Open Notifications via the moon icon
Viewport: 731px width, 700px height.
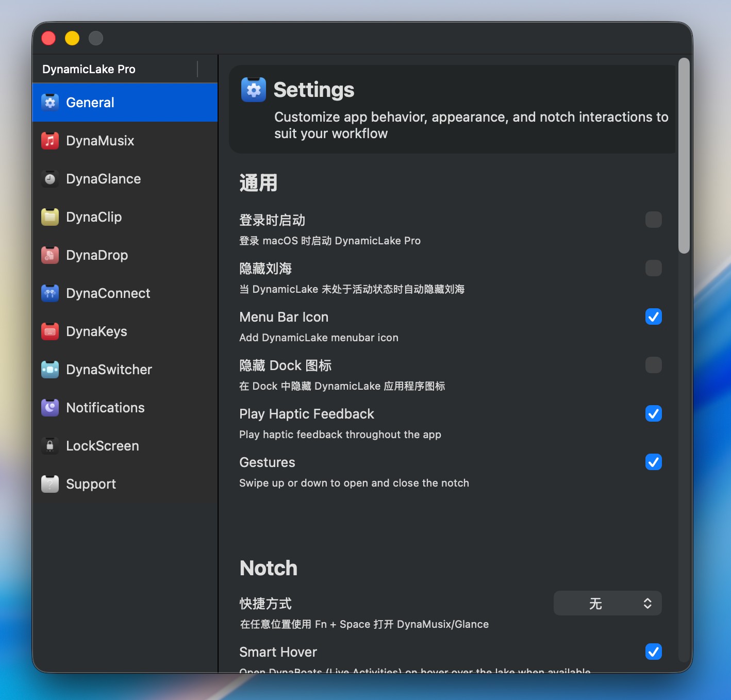click(50, 408)
